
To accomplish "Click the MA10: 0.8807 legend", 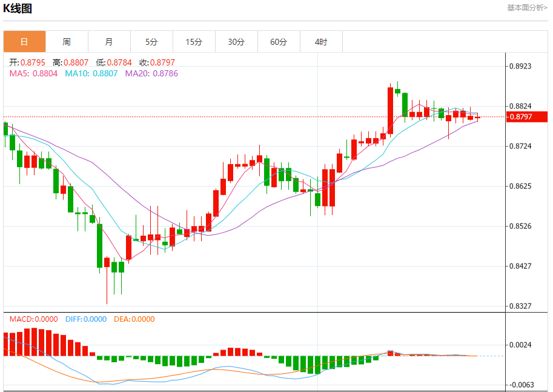I will (x=91, y=73).
